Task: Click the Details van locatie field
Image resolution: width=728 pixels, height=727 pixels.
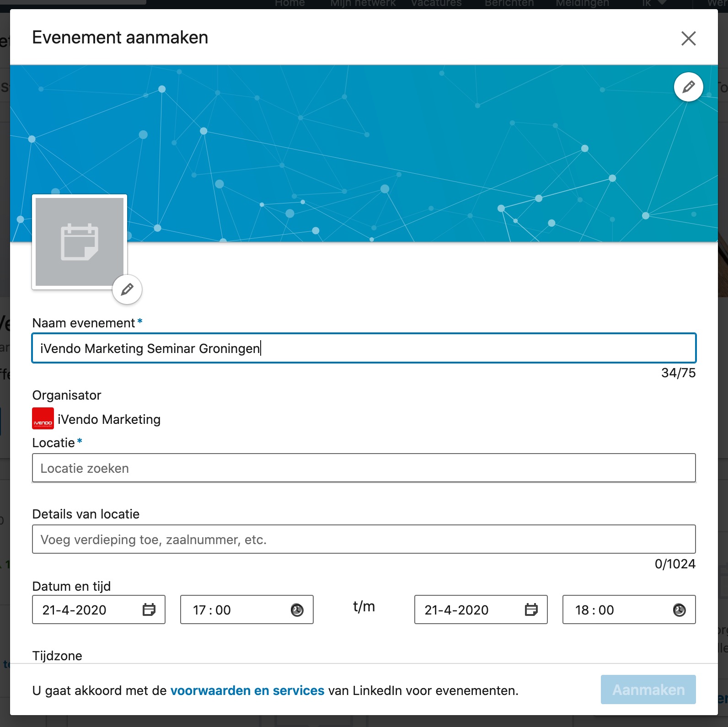Action: point(364,539)
